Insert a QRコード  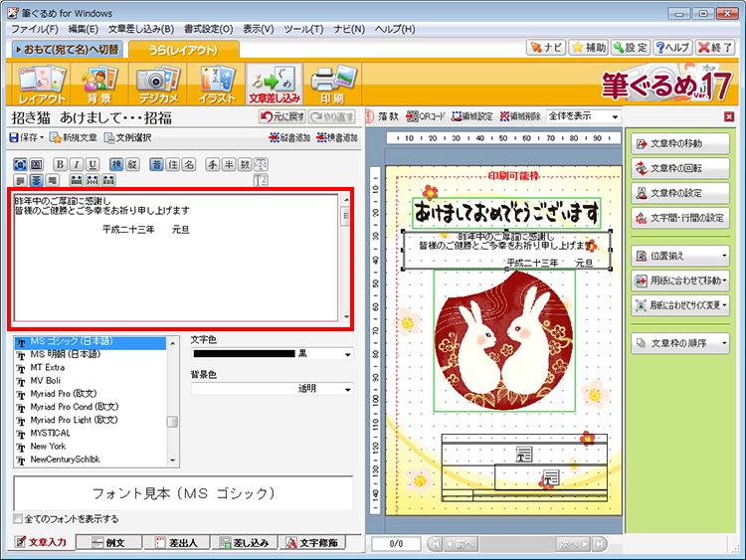click(426, 116)
